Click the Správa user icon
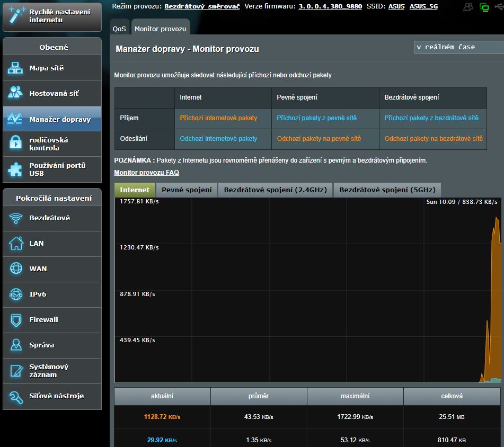This screenshot has width=504, height=447. 16,345
